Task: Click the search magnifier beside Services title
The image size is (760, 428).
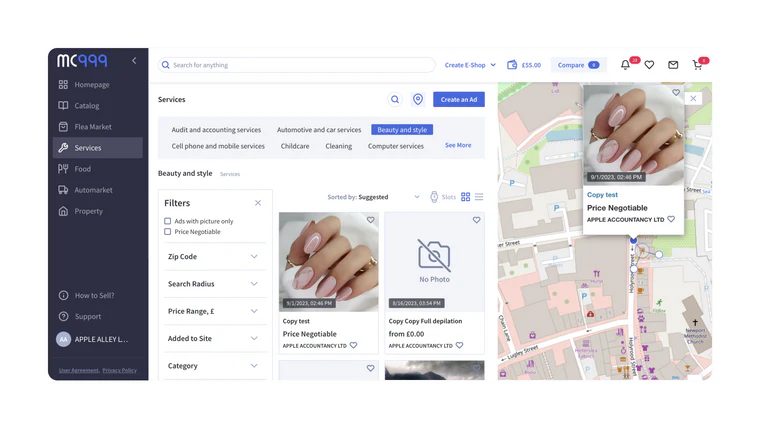Action: click(x=395, y=100)
